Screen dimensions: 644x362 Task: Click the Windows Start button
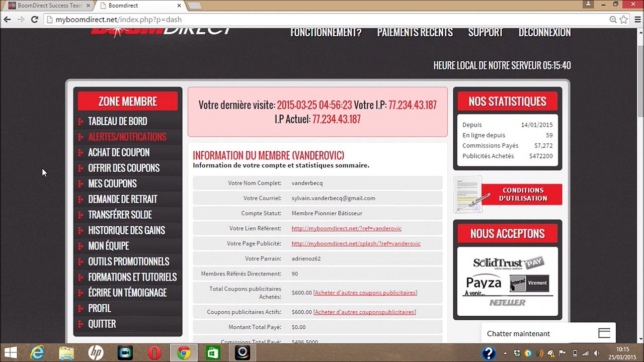[10, 352]
